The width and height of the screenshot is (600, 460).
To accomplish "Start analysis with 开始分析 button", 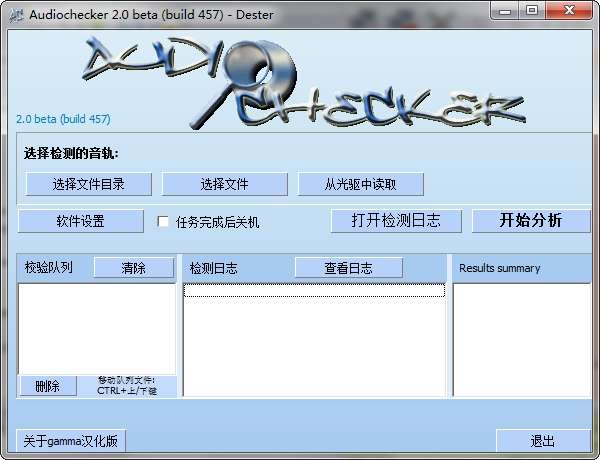I will pyautogui.click(x=531, y=221).
